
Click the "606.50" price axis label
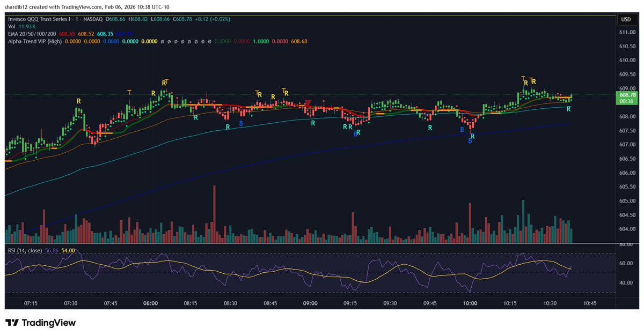pyautogui.click(x=627, y=159)
